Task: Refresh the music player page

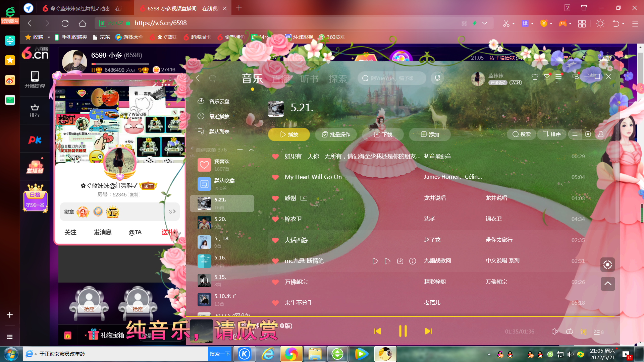Action: click(x=213, y=78)
